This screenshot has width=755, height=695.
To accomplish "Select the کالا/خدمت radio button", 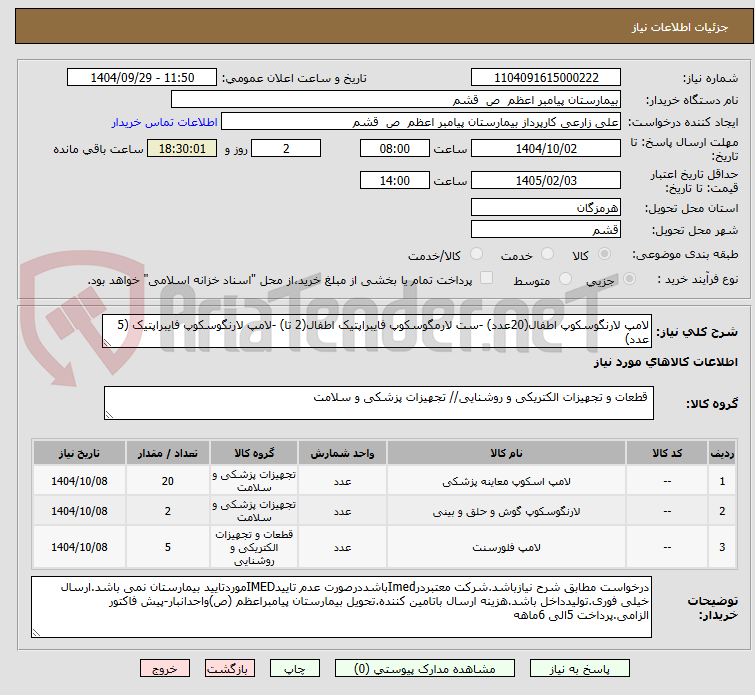I will pyautogui.click(x=476, y=254).
